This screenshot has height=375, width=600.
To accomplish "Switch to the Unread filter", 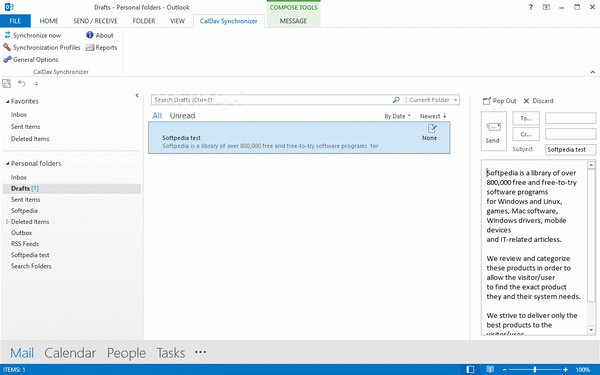I will tap(182, 116).
